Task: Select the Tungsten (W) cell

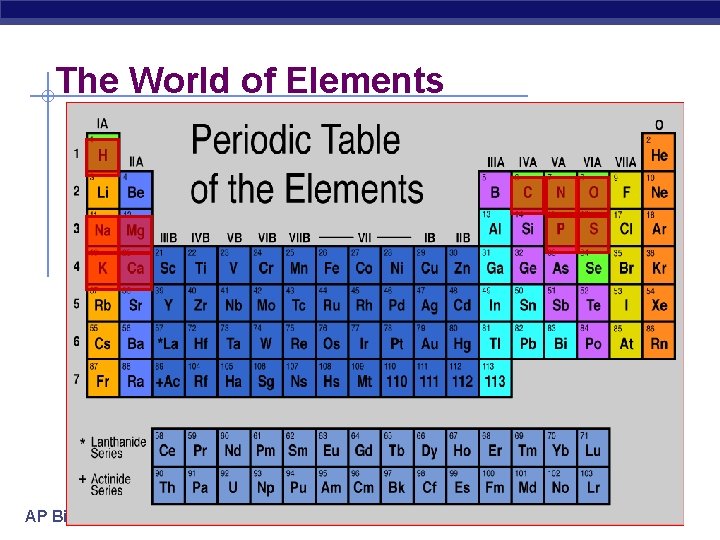Action: point(266,341)
